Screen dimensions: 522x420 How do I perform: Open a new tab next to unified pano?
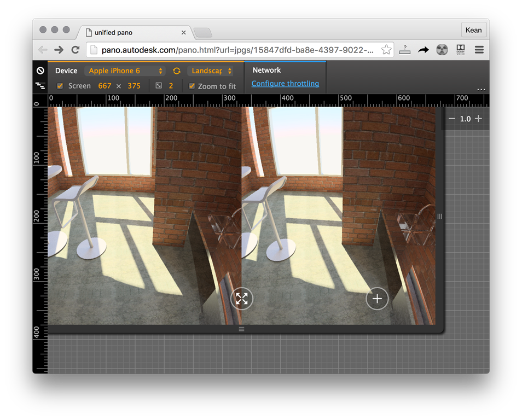pyautogui.click(x=203, y=33)
